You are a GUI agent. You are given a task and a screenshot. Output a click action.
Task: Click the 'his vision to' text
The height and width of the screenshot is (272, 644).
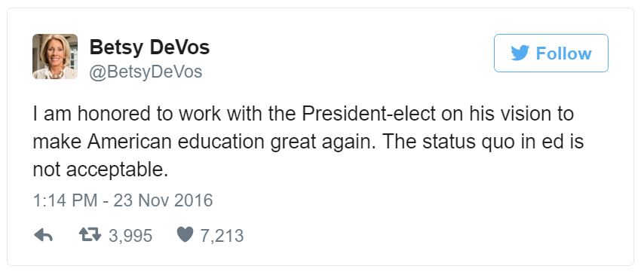[x=522, y=114]
